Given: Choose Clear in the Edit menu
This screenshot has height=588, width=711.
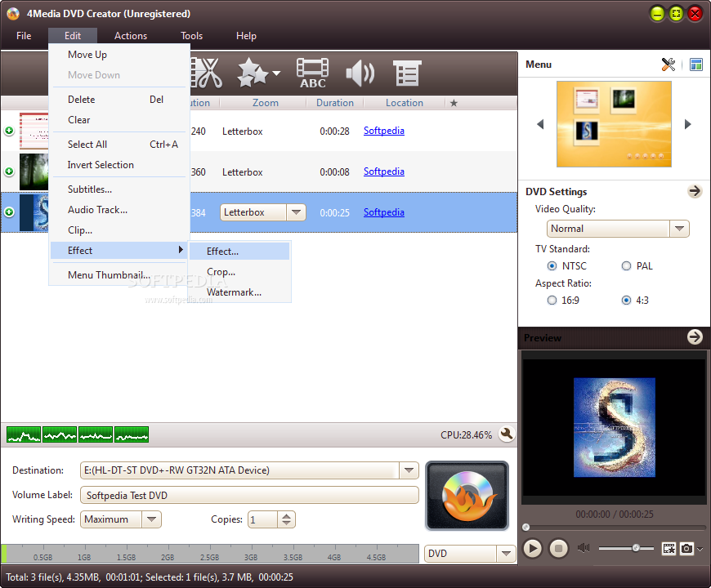Looking at the screenshot, I should coord(119,120).
